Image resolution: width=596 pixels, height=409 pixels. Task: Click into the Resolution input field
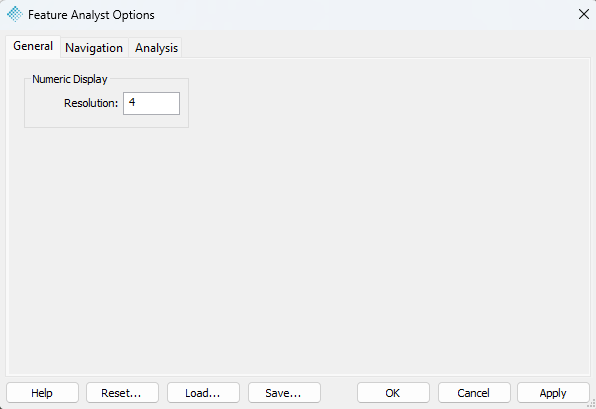point(151,103)
